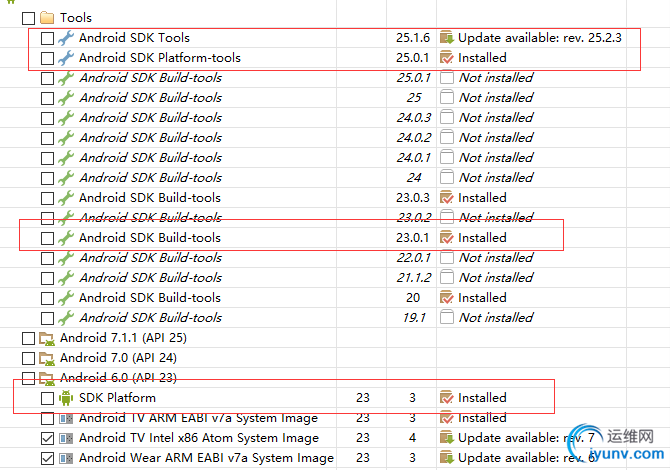This screenshot has width=670, height=470.
Task: Select the 'Android 7.0 (API 24)' tree row
Action: click(118, 358)
